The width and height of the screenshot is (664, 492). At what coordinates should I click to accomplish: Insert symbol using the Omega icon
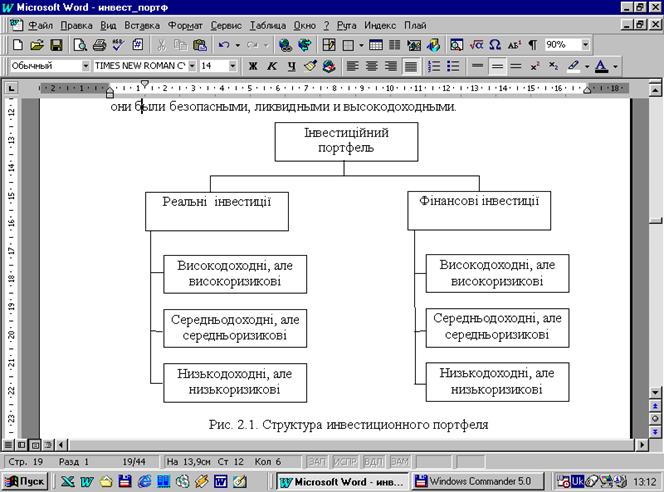point(494,45)
